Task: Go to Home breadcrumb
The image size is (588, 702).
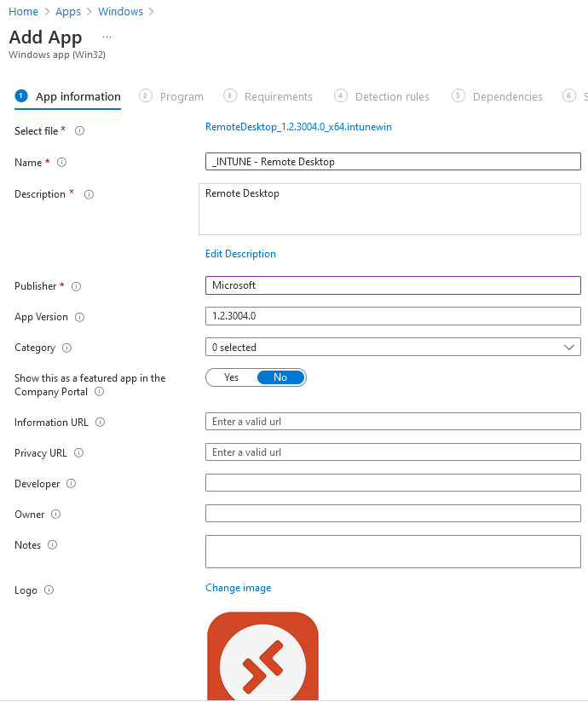Action: [23, 12]
